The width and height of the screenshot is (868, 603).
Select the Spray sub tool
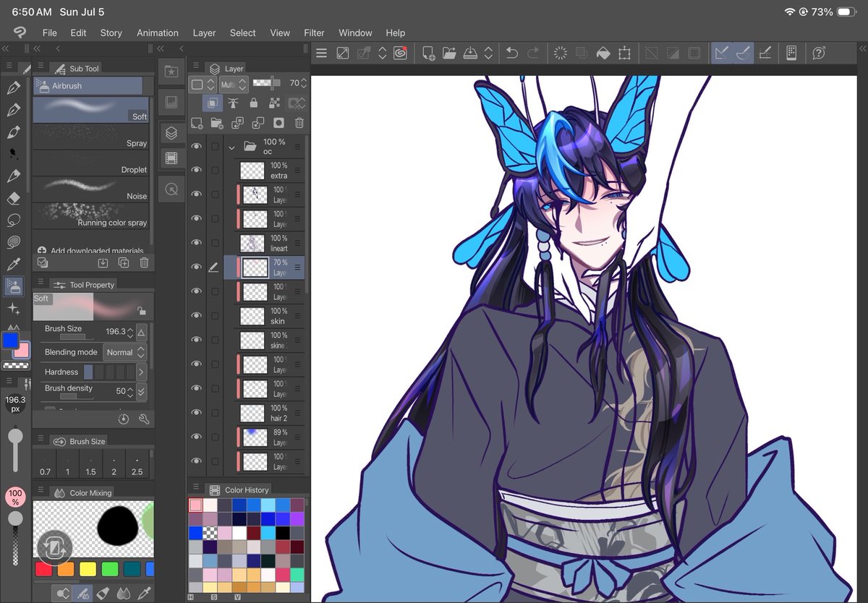[x=91, y=136]
